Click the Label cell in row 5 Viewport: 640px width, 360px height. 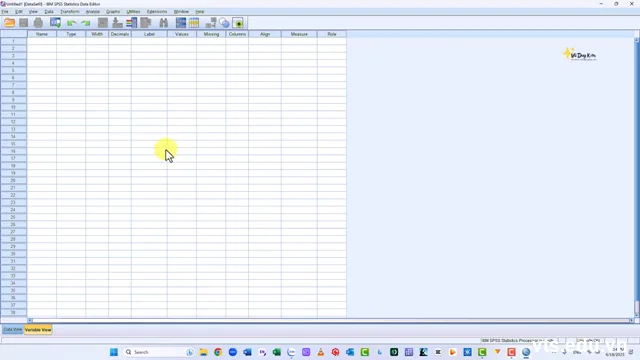(149, 71)
